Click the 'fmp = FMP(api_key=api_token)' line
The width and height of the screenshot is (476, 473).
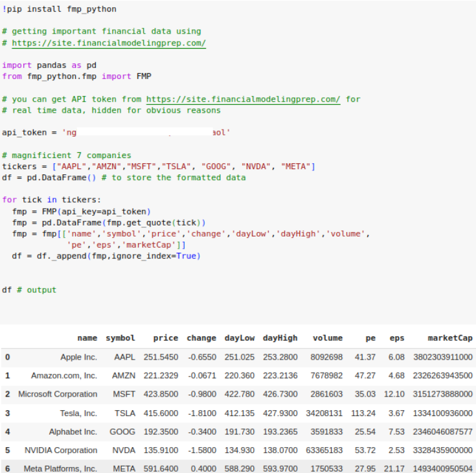click(x=82, y=211)
